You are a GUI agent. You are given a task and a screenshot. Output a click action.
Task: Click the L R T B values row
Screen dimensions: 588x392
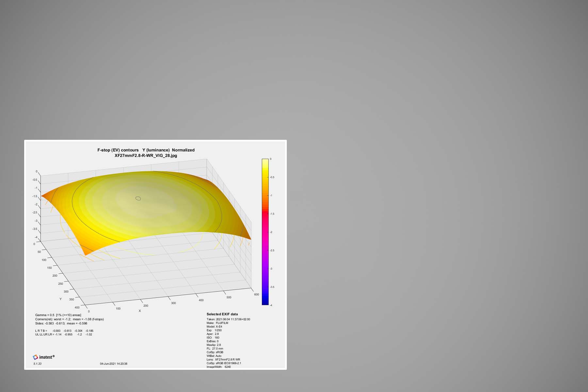click(x=64, y=331)
